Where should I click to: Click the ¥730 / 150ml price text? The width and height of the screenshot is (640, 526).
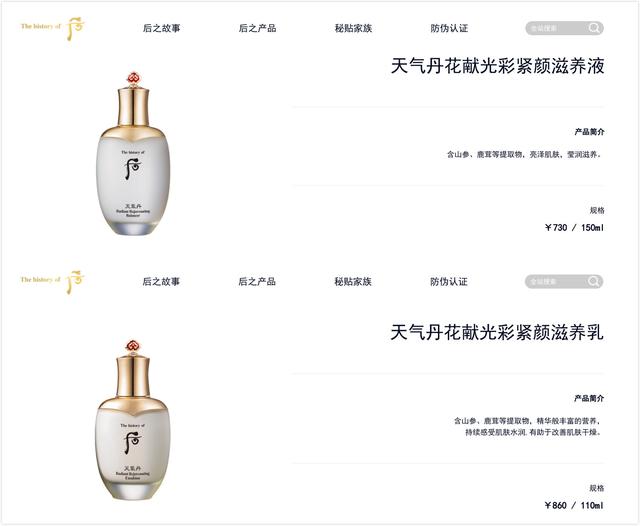point(574,228)
